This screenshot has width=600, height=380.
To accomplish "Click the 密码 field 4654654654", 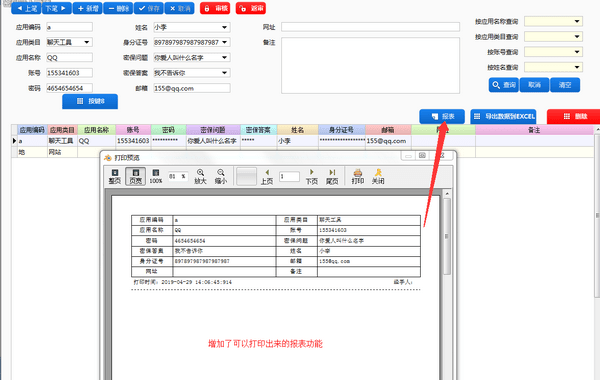I will click(x=69, y=88).
